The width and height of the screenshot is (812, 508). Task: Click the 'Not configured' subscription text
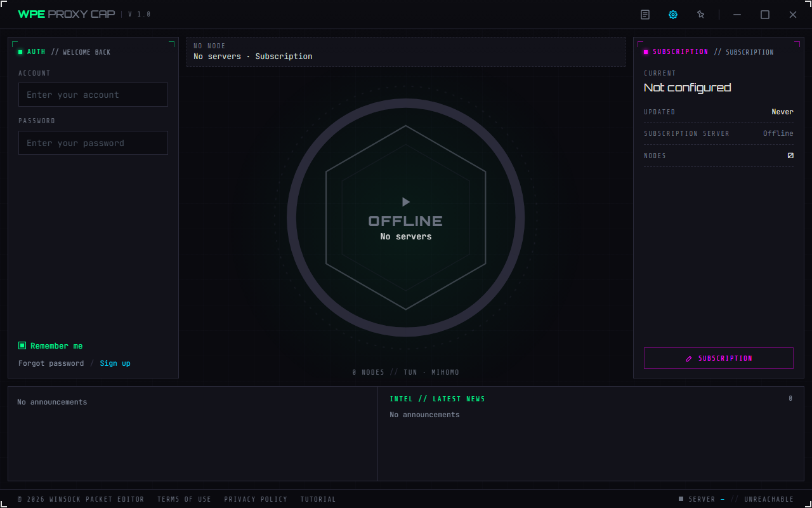pos(687,88)
